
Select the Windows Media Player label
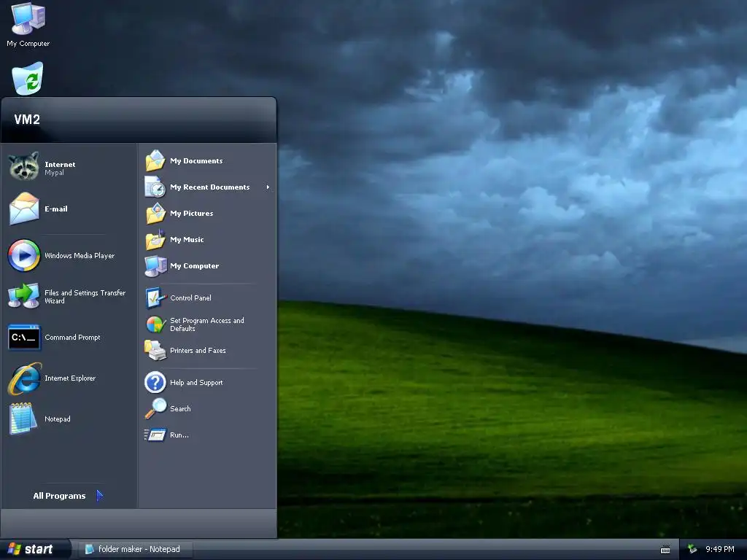point(80,256)
